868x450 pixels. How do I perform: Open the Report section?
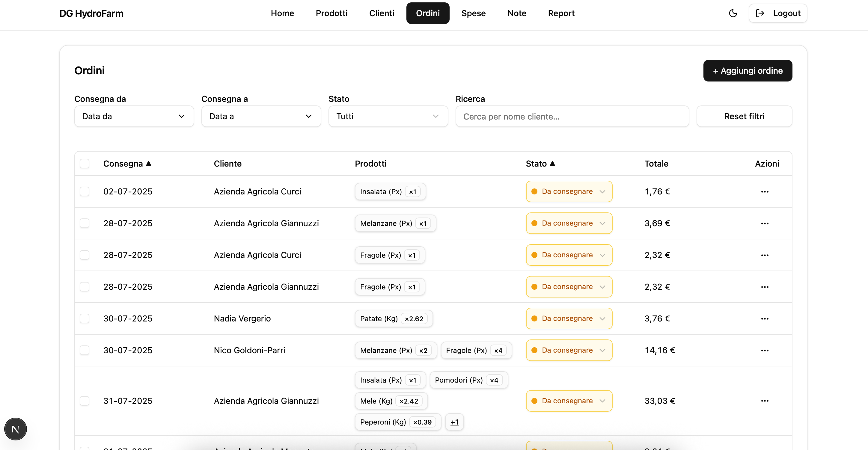(x=561, y=13)
